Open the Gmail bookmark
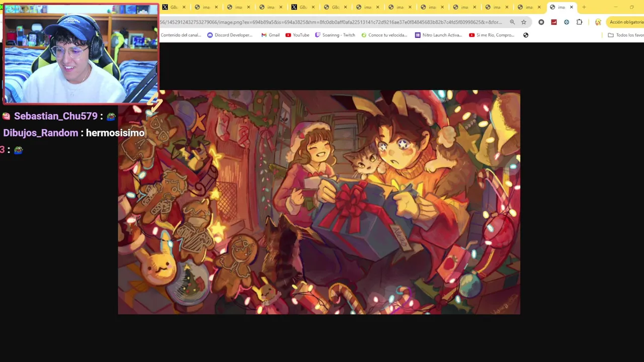The image size is (644, 362). point(271,35)
